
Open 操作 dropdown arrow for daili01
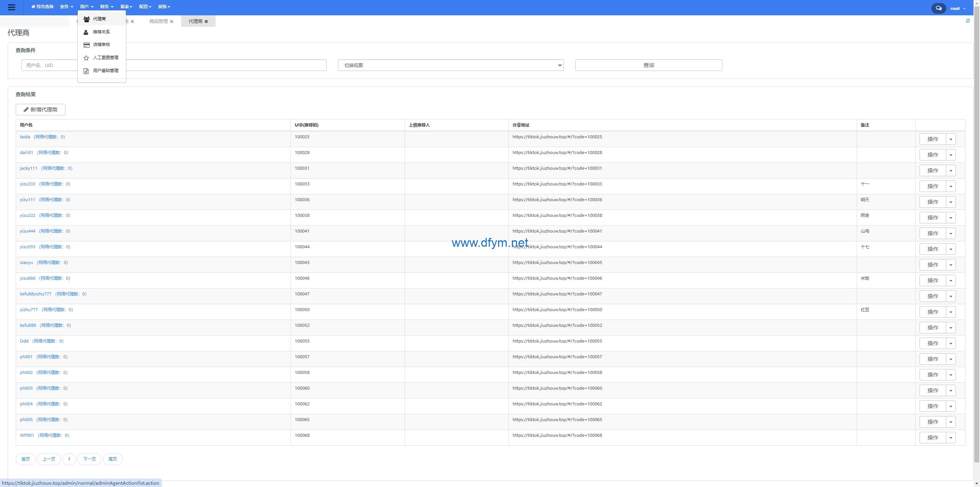pyautogui.click(x=951, y=155)
